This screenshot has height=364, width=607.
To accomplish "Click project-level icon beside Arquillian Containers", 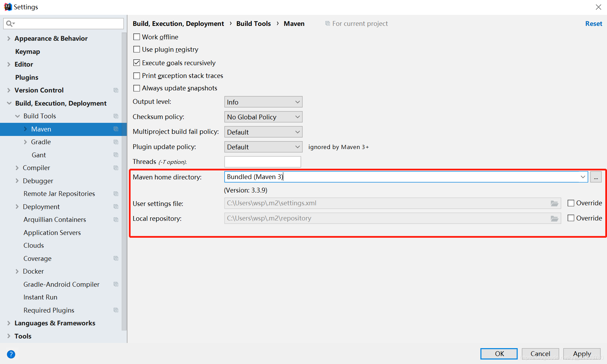I will pos(116,220).
